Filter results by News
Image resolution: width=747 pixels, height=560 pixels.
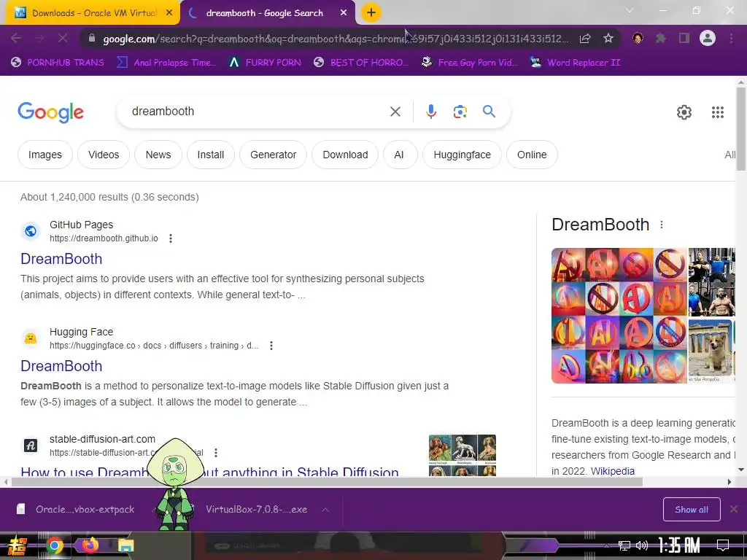click(158, 155)
